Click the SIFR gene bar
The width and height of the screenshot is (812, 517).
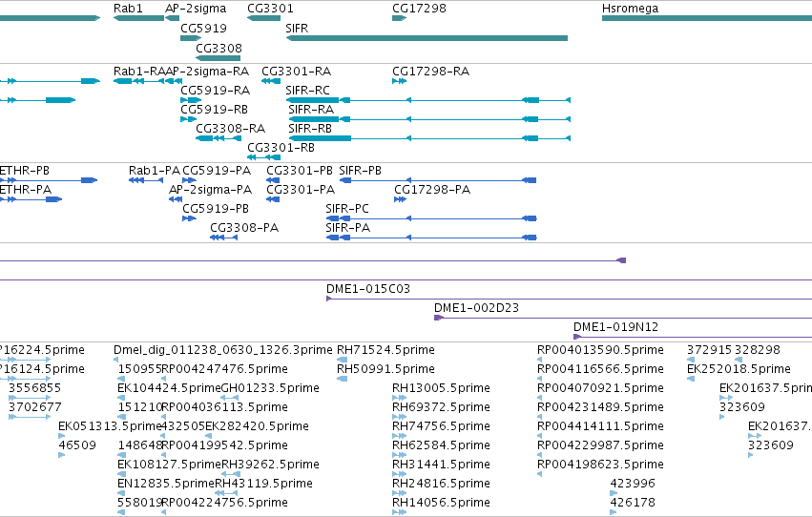point(427,38)
